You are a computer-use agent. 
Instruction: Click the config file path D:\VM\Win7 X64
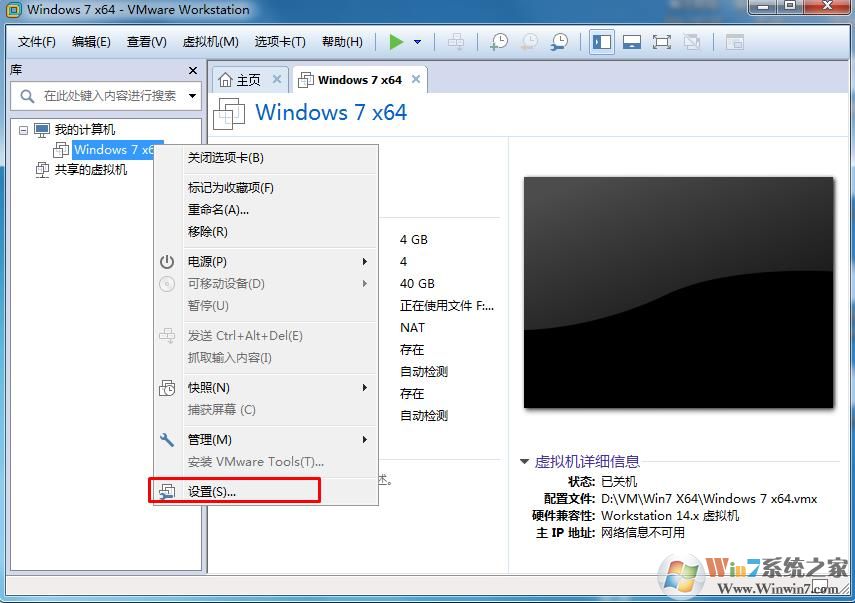coord(709,499)
